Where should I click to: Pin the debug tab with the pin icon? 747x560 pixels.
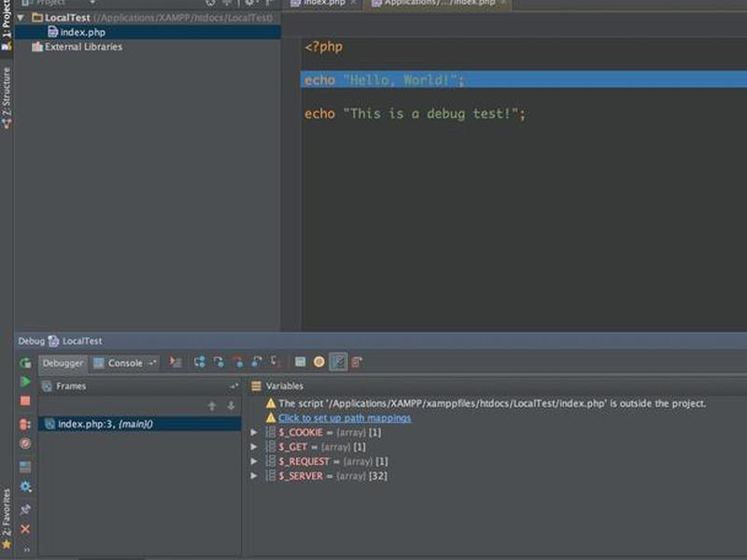pos(25,510)
